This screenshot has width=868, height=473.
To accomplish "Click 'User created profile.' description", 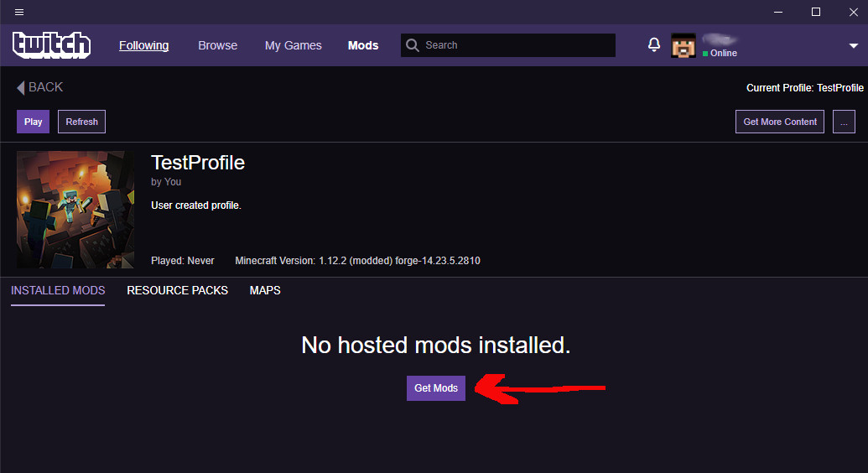I will pyautogui.click(x=196, y=205).
